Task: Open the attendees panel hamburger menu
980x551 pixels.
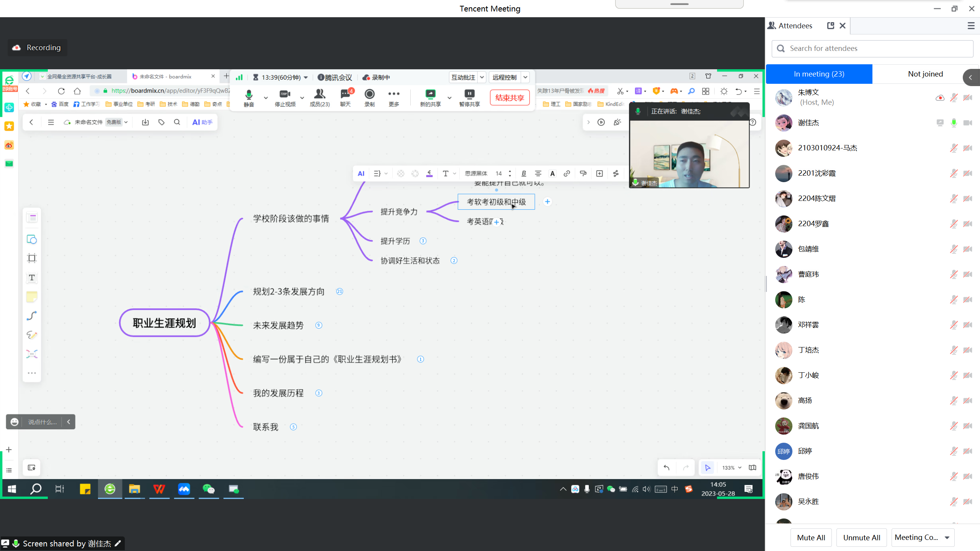Action: 971,26
